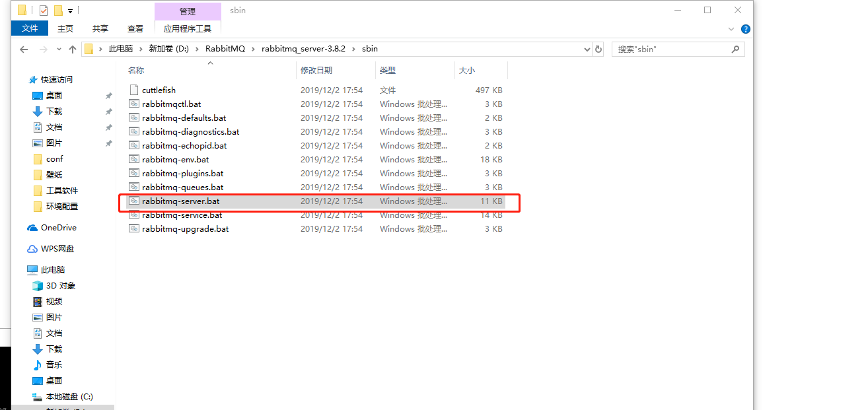Open the conf folder in sidebar
The height and width of the screenshot is (410, 868).
tap(54, 158)
